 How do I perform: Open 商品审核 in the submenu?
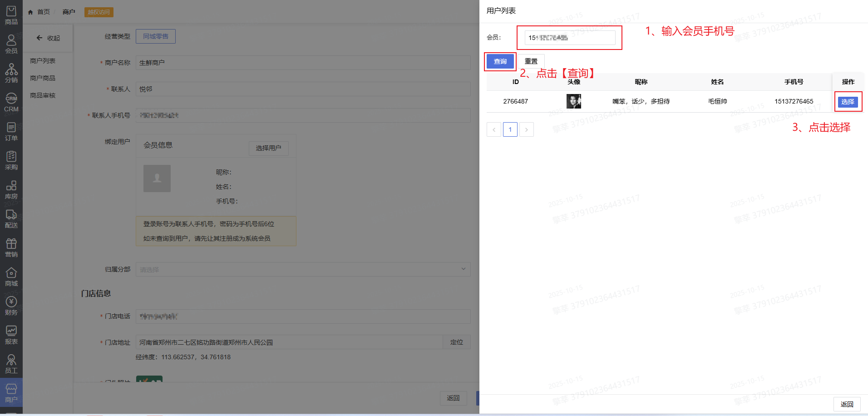click(43, 95)
